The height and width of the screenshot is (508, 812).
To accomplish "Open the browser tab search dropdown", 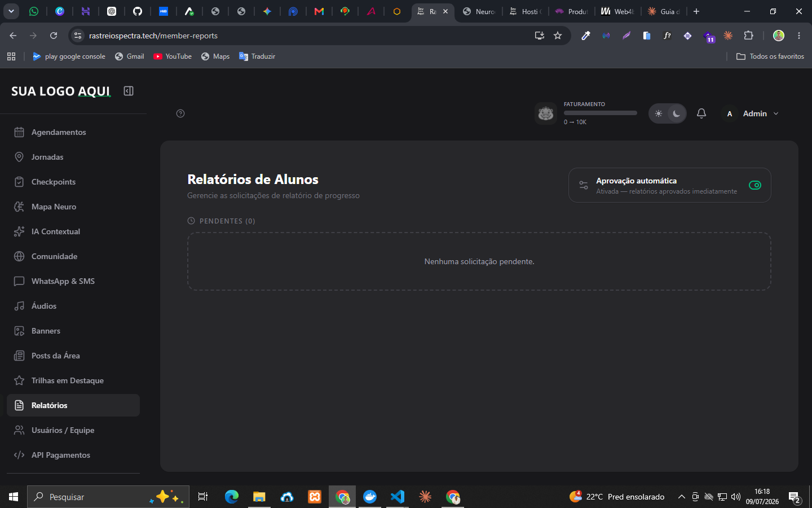I will (11, 11).
